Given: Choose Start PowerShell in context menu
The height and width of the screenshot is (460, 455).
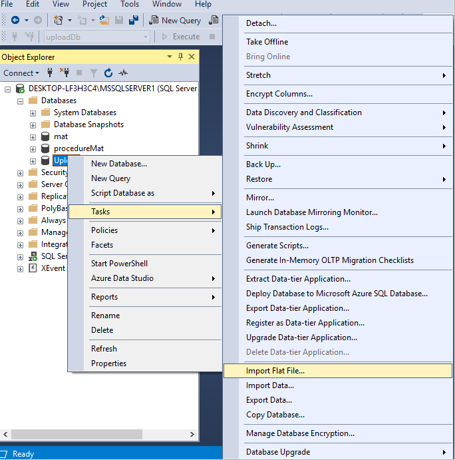Looking at the screenshot, I should (145, 263).
